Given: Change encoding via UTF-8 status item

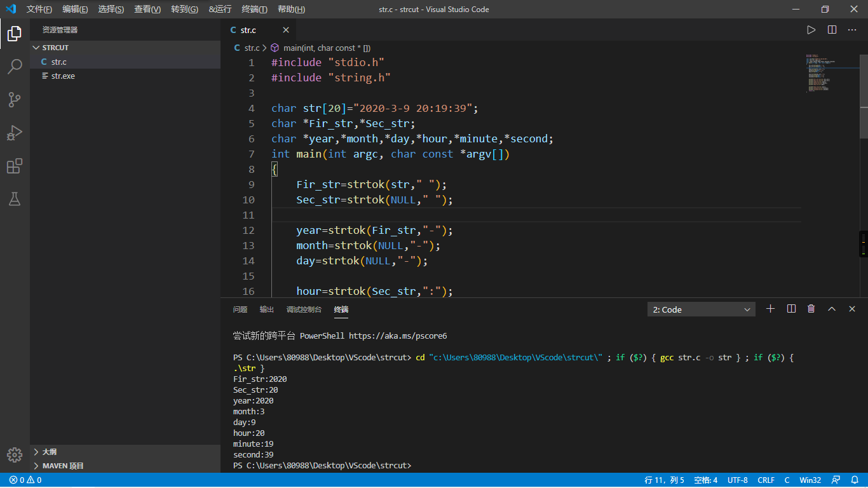Looking at the screenshot, I should (738, 480).
